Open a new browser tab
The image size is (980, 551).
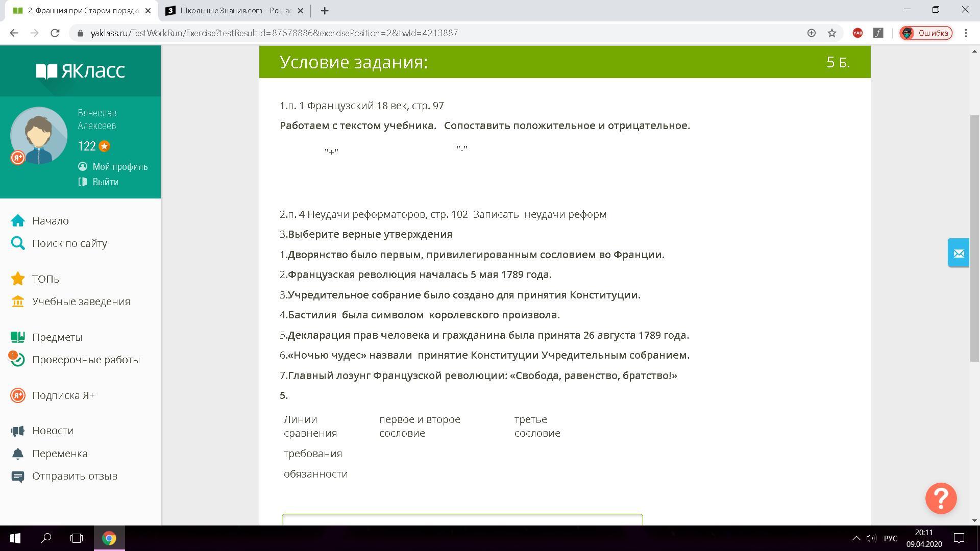[325, 11]
